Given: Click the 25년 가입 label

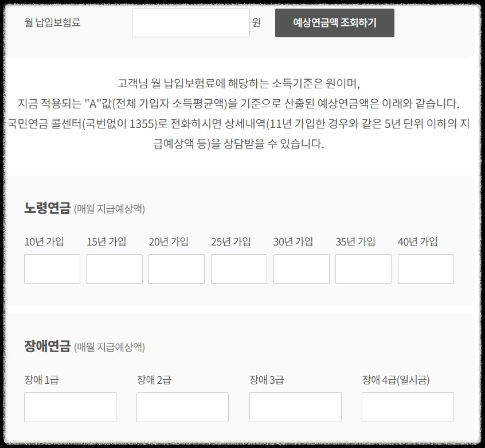Looking at the screenshot, I should pos(231,241).
